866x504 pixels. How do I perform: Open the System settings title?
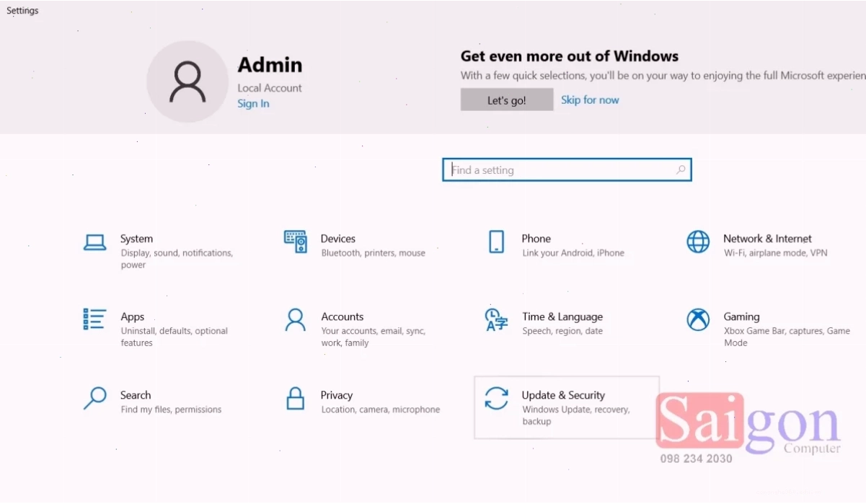[x=136, y=239]
